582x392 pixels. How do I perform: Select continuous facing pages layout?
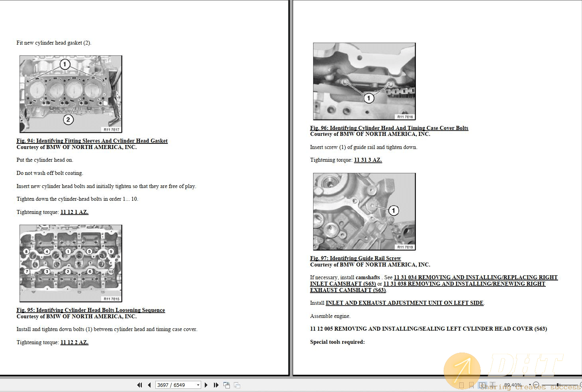click(x=493, y=385)
